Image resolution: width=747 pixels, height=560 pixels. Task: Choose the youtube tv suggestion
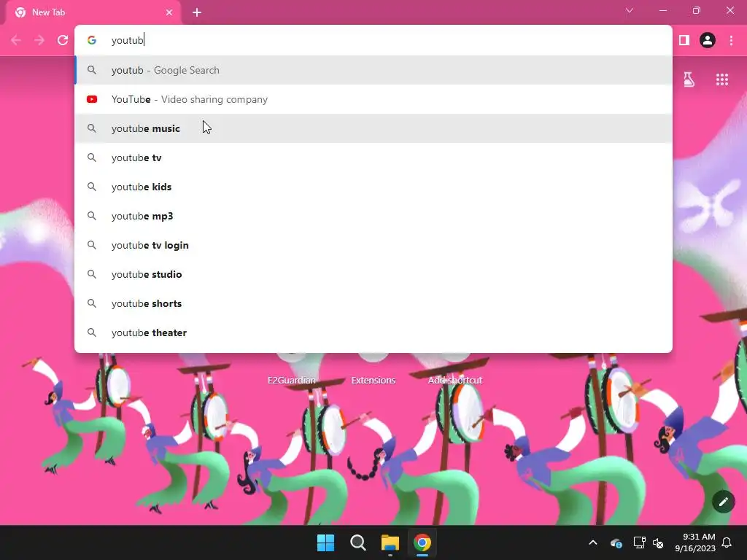(373, 157)
